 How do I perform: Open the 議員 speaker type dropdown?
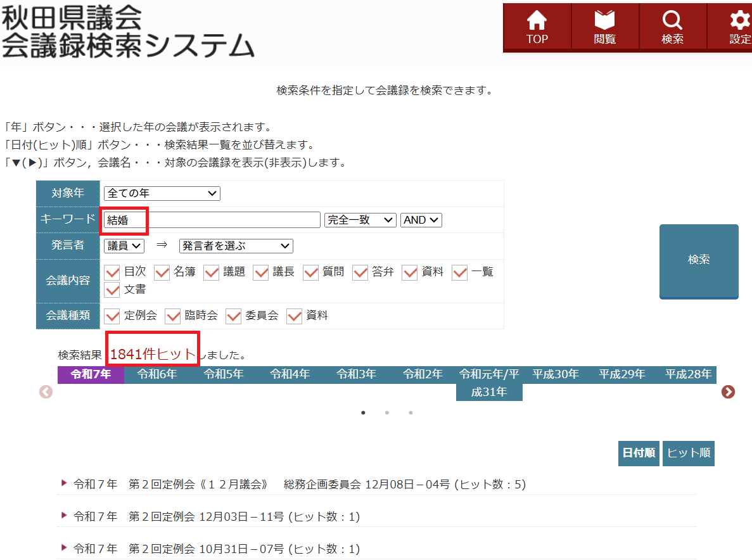pyautogui.click(x=124, y=246)
